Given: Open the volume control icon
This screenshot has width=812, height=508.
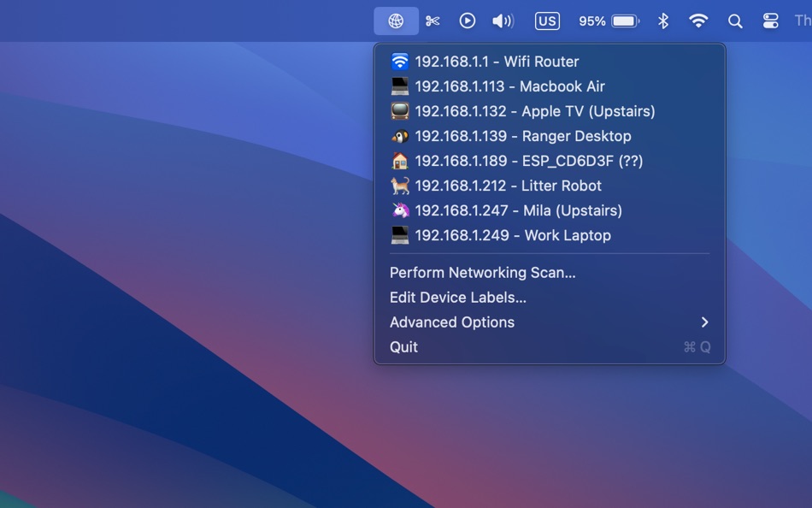Looking at the screenshot, I should pyautogui.click(x=503, y=21).
